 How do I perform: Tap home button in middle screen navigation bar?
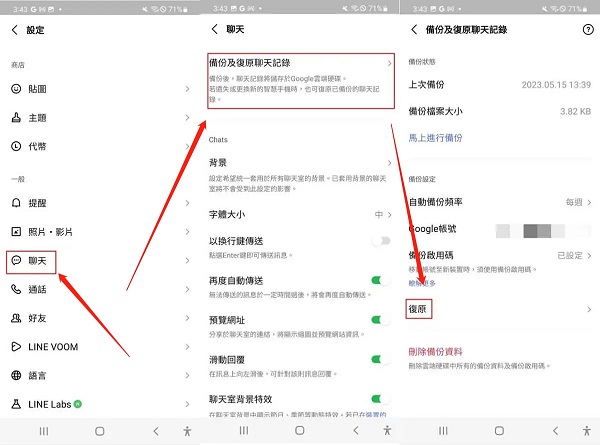tap(300, 430)
